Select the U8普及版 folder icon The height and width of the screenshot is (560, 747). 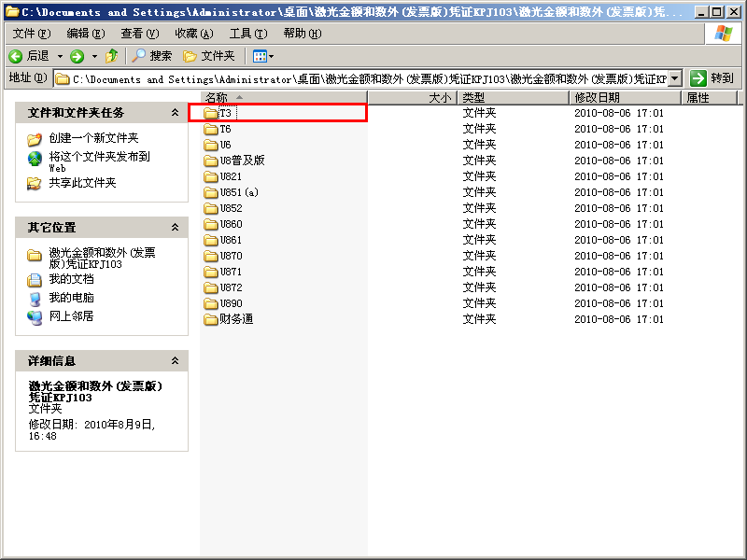coord(211,161)
